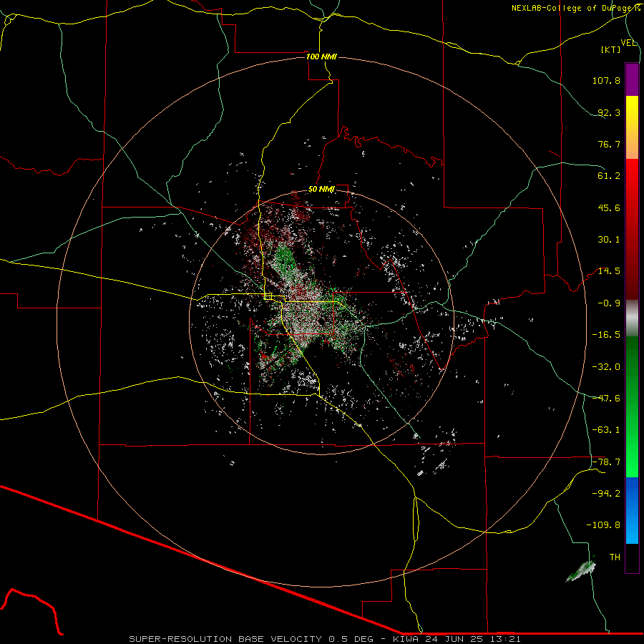Click the -0.9 legend value
The image size is (644, 644).
(609, 303)
